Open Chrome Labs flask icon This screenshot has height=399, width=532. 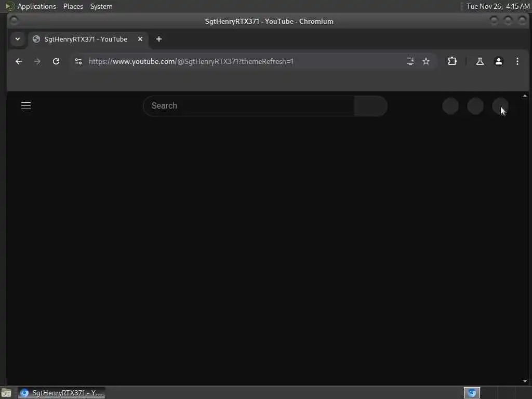coord(480,61)
